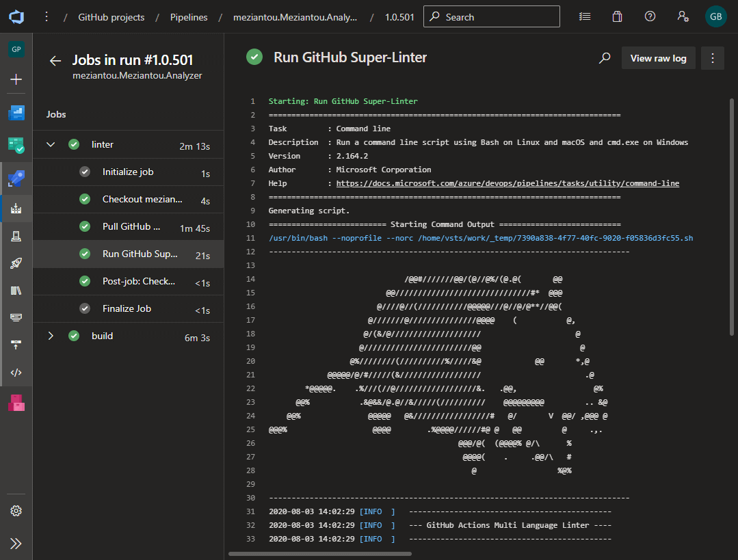Open the Marketplace shopping bag icon
The height and width of the screenshot is (560, 738).
pos(617,17)
